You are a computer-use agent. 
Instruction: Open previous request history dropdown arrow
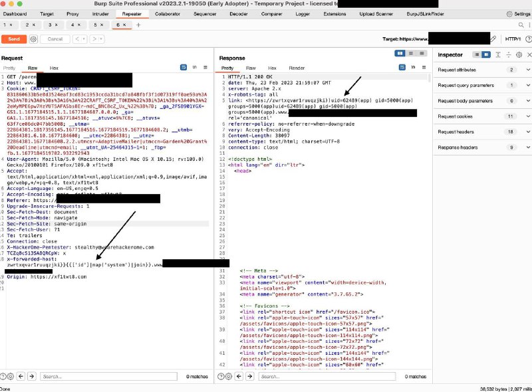pos(84,39)
